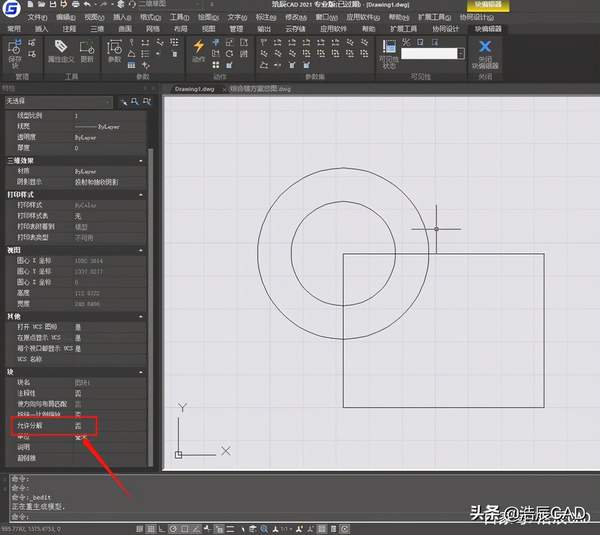Toggle snap mode in status bar
Image resolution: width=600 pixels, height=535 pixels.
coord(140,529)
